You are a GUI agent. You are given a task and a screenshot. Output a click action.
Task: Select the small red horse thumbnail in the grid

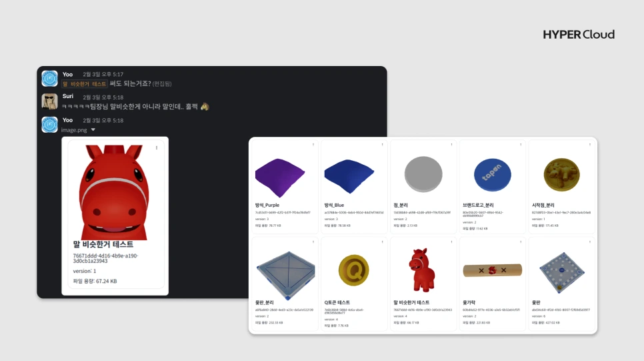(x=422, y=270)
